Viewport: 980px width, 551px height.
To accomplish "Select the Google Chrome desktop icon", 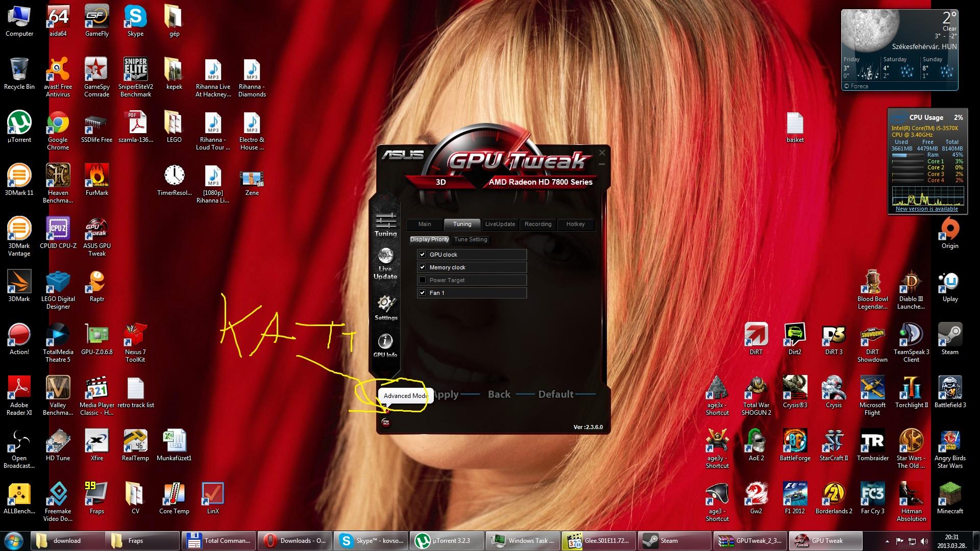I will pos(58,131).
